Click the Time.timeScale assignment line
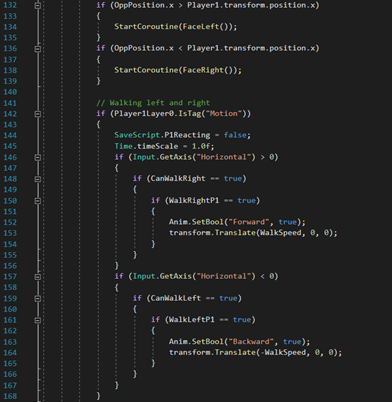The height and width of the screenshot is (402, 392). point(164,146)
